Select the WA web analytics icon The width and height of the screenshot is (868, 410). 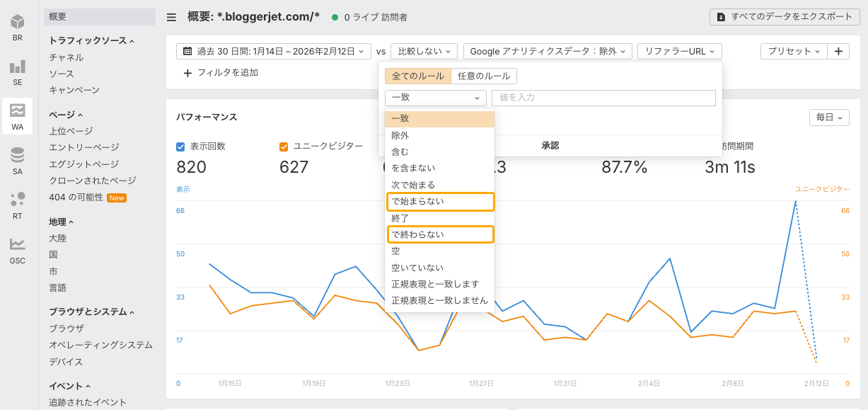coord(17,116)
